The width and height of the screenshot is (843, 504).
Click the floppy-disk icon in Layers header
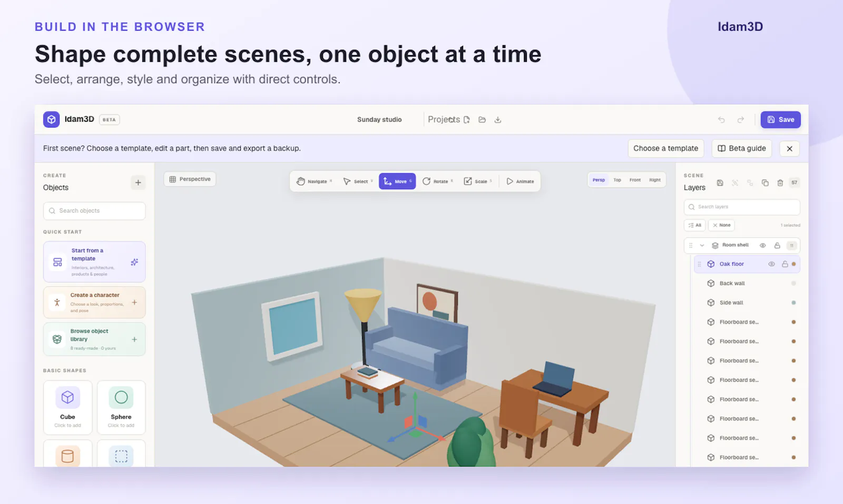coord(720,183)
